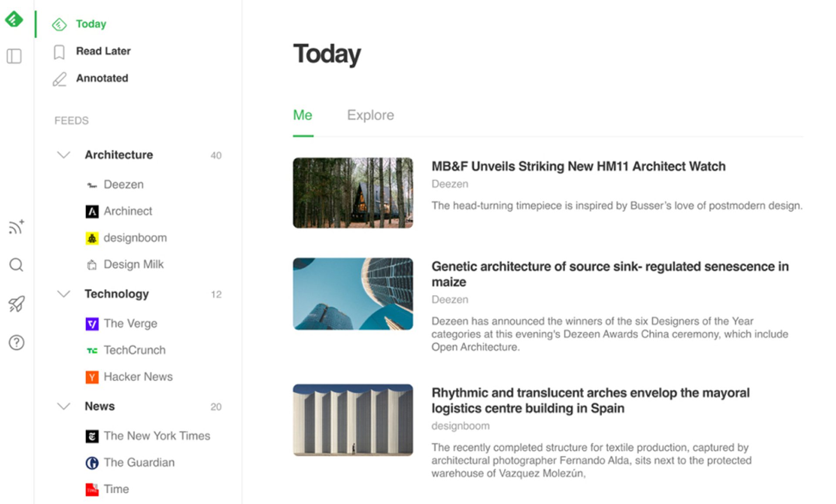Open search with the magnifier icon

click(x=16, y=265)
